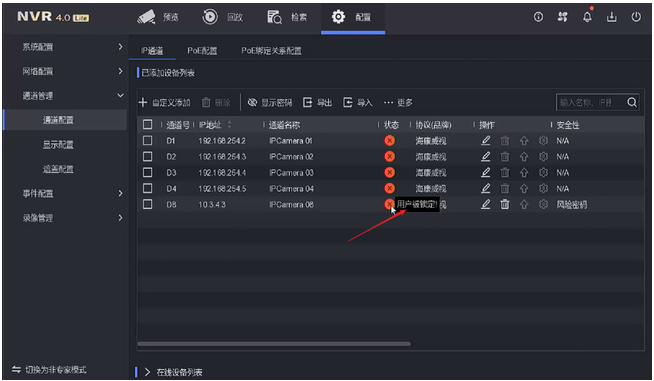The width and height of the screenshot is (654, 381).
Task: Click the horizontal scrollbar below table
Action: 274,344
